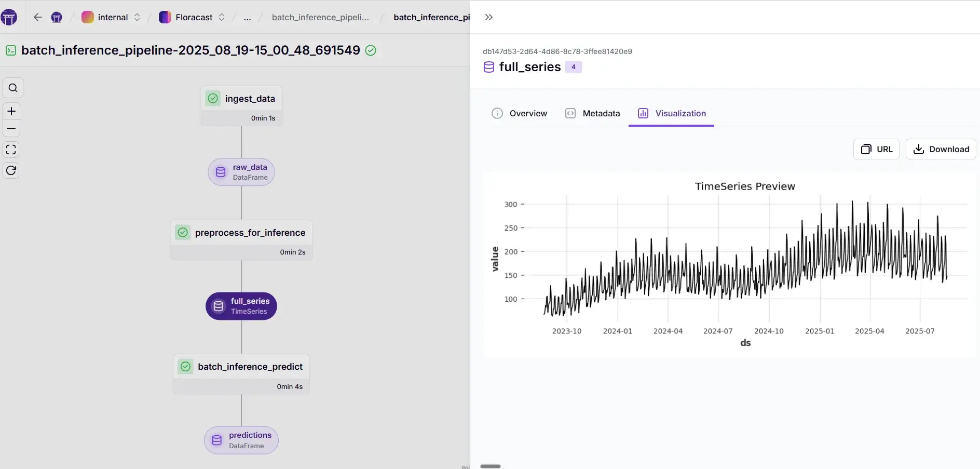980x469 pixels.
Task: Open the Visualization tab
Action: [x=672, y=113]
